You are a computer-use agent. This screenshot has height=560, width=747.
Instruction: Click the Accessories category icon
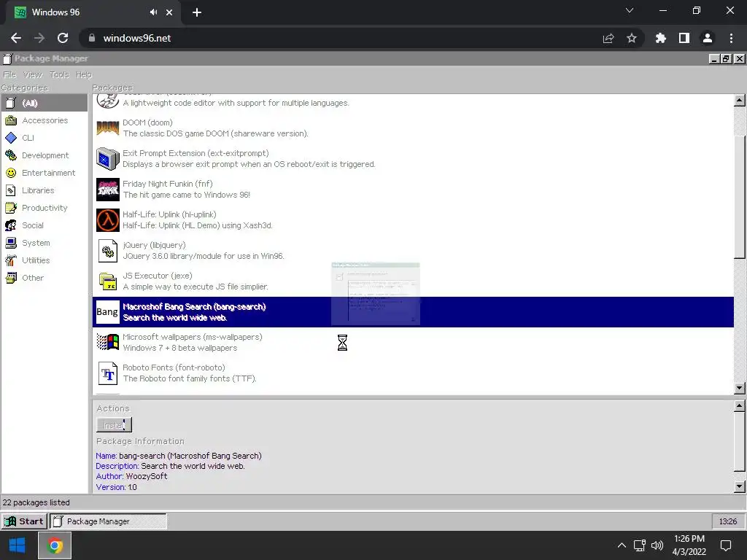coord(11,120)
